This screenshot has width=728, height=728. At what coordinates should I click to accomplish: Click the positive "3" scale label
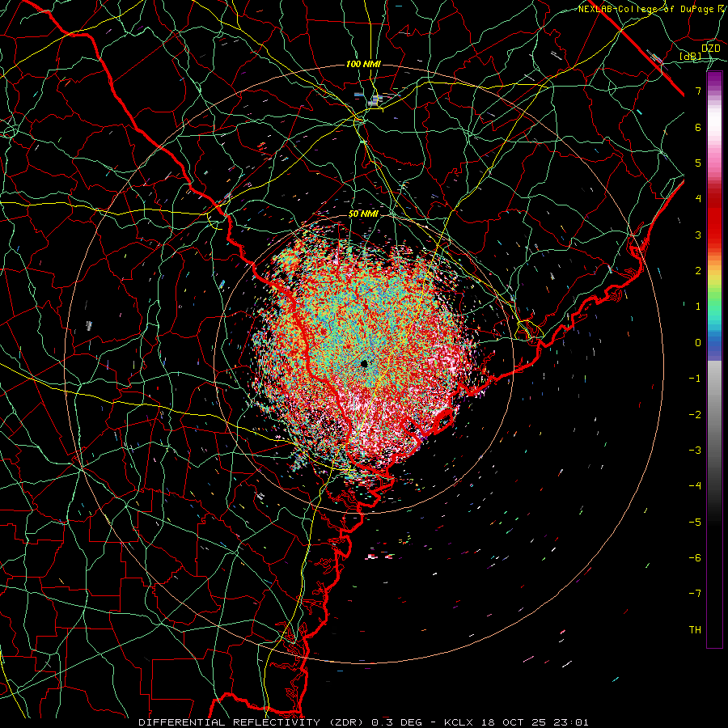click(x=698, y=235)
